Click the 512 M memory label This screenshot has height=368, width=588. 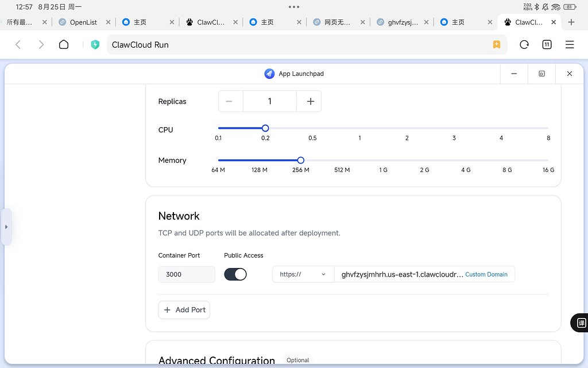pos(342,170)
